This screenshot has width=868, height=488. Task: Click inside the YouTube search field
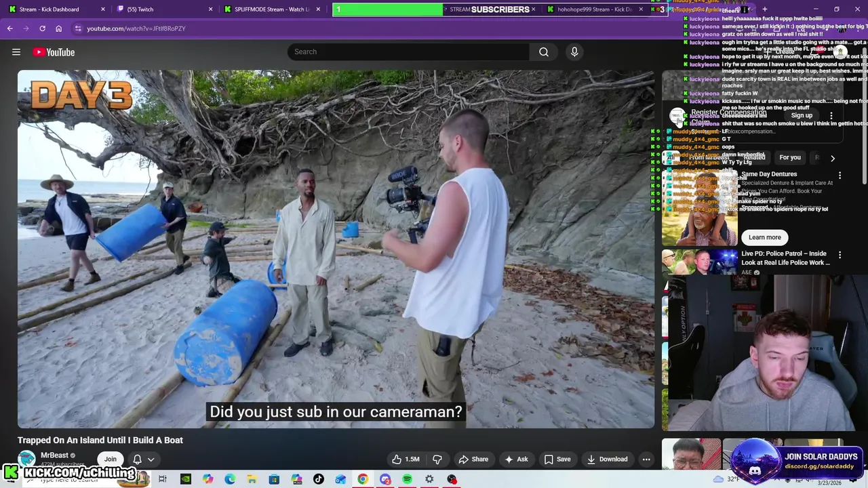click(x=410, y=52)
